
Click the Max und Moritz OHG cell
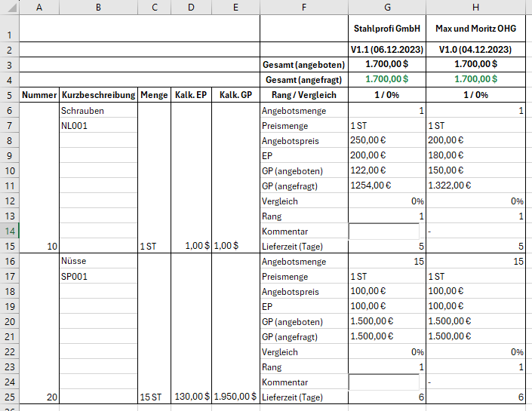coord(475,29)
